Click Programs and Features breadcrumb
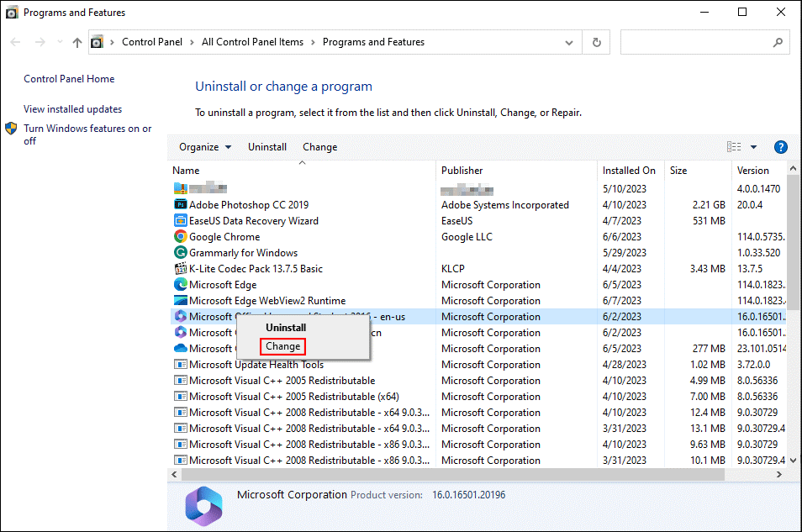Image resolution: width=802 pixels, height=532 pixels. (373, 42)
